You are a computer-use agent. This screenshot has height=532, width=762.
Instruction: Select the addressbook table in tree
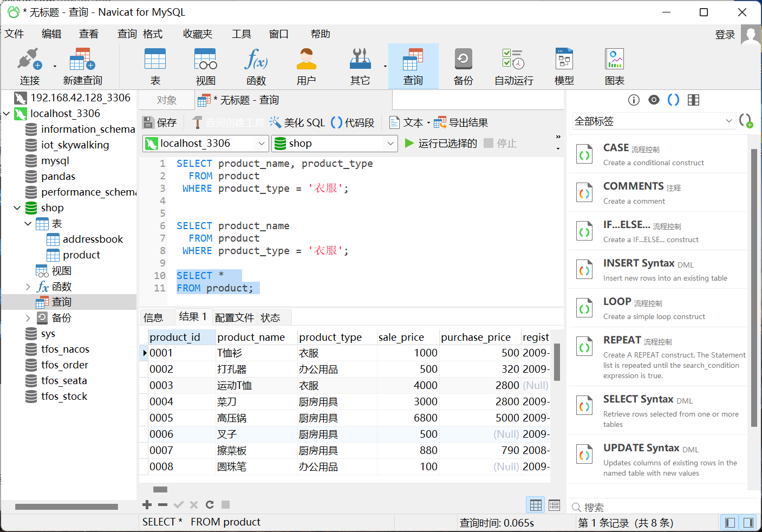[x=85, y=239]
